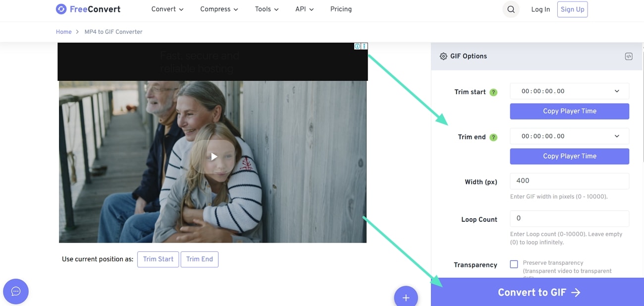Click the Trim end help question mark
Image resolution: width=644 pixels, height=306 pixels.
(x=493, y=137)
